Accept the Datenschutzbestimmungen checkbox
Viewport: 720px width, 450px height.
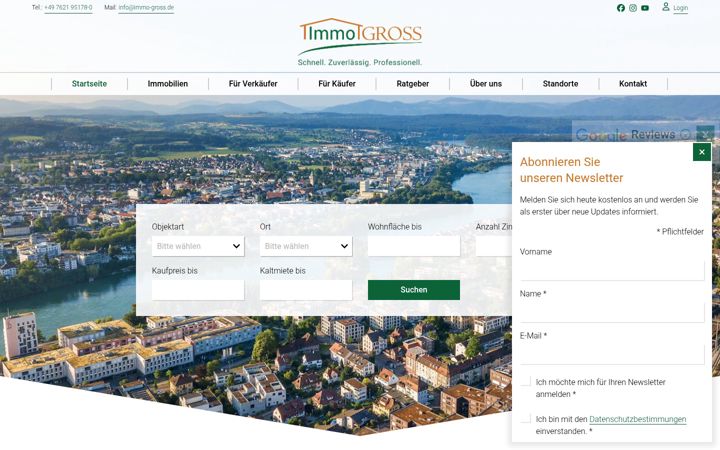coord(526,418)
